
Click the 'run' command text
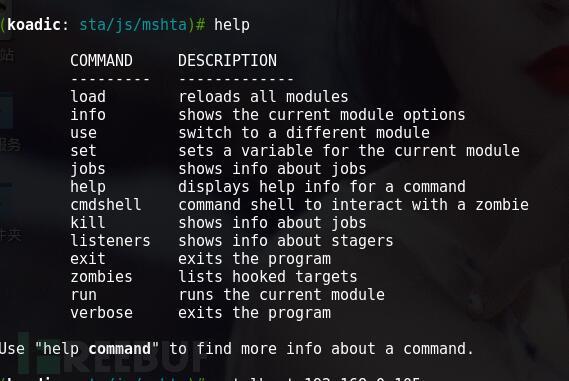(83, 295)
